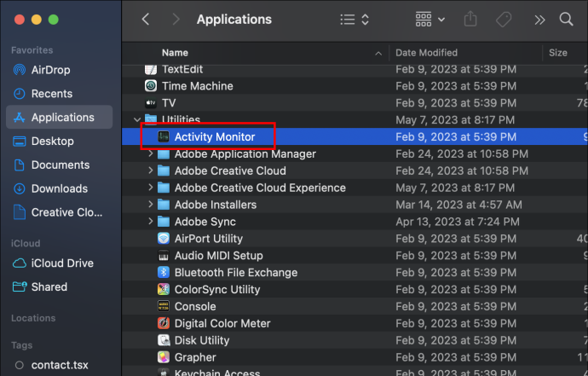
Task: Select the Grapher row name
Action: coord(195,357)
